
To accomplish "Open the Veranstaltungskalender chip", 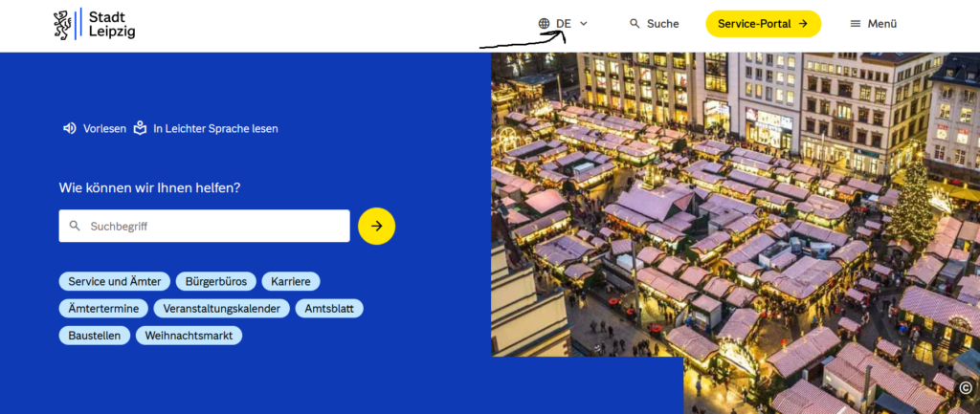I will click(222, 309).
